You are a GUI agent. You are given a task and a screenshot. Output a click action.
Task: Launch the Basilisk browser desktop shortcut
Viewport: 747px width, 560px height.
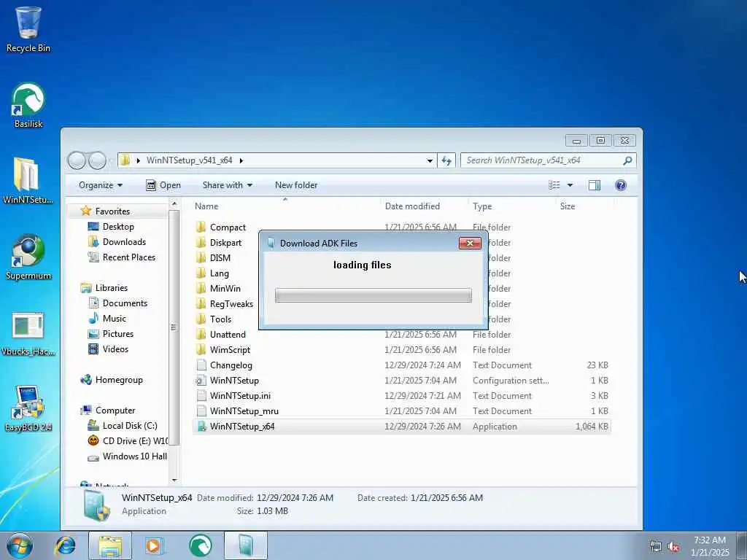tap(28, 105)
